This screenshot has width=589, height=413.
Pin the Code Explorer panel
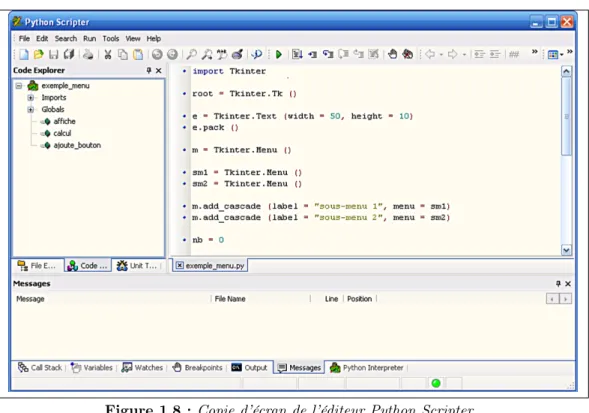click(x=149, y=70)
